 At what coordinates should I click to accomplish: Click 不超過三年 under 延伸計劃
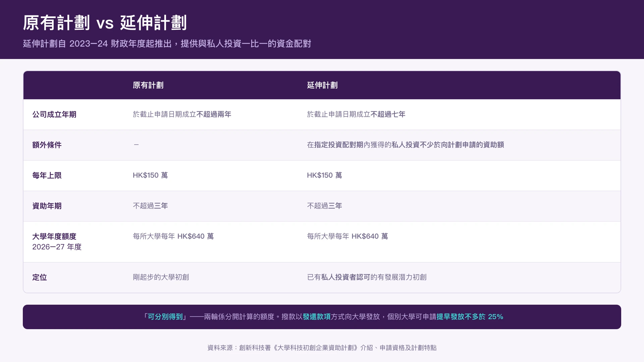[x=324, y=206]
